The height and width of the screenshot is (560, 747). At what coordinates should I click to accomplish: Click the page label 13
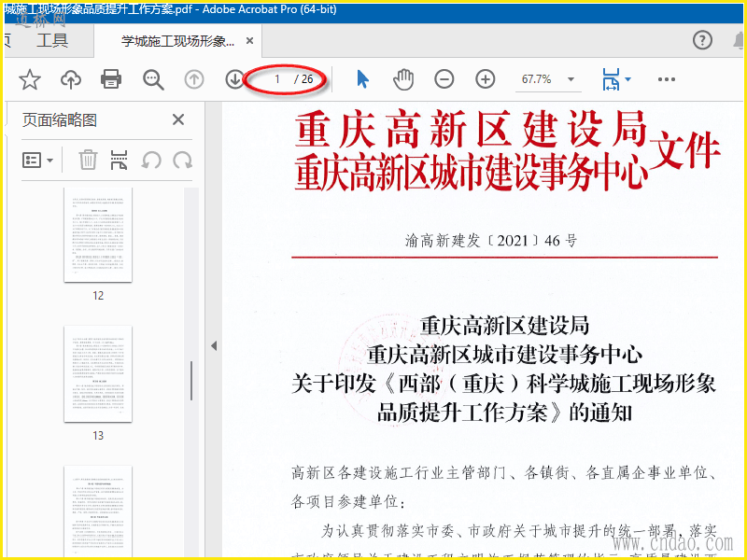click(98, 435)
